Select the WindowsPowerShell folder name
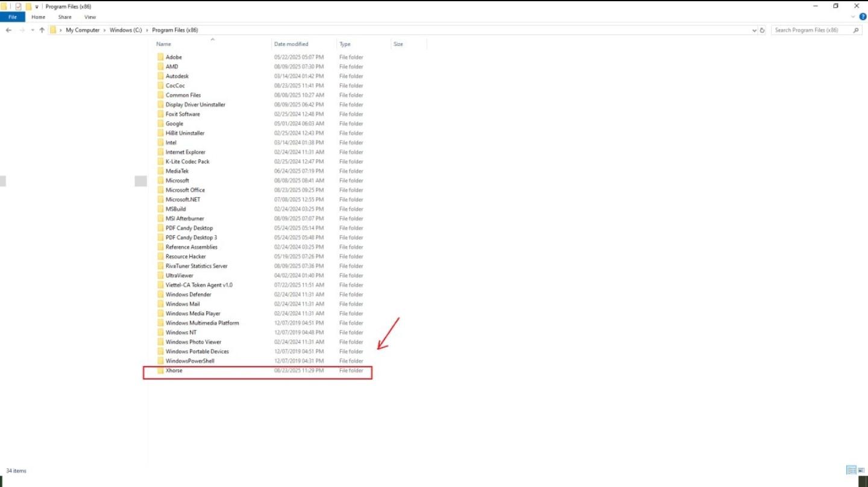 (190, 361)
